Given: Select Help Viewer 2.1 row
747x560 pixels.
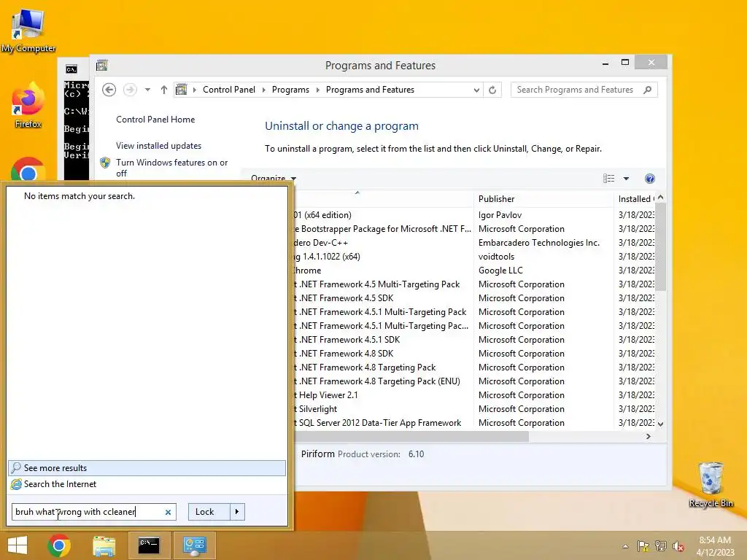Looking at the screenshot, I should coord(474,395).
